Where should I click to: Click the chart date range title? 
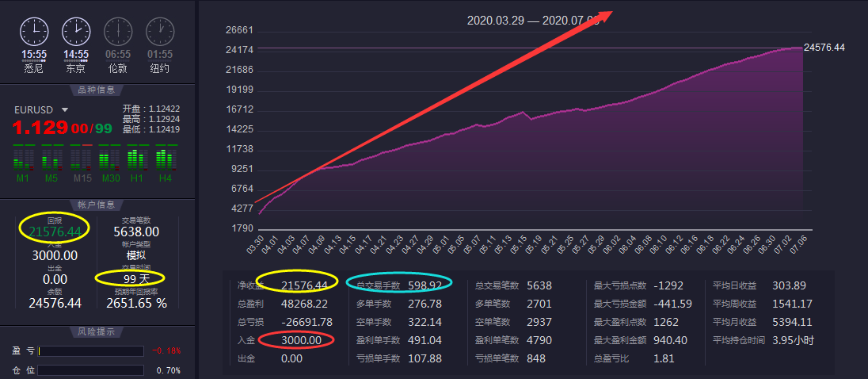coord(533,21)
